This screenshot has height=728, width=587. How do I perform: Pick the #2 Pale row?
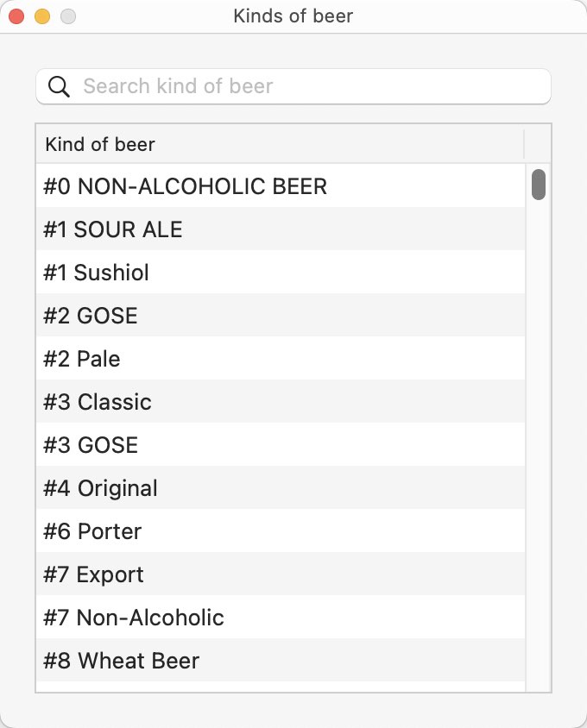(x=281, y=359)
